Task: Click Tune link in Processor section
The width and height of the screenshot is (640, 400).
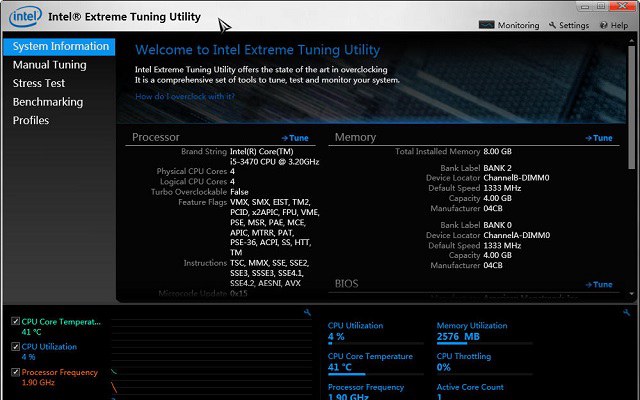Action: tap(295, 138)
